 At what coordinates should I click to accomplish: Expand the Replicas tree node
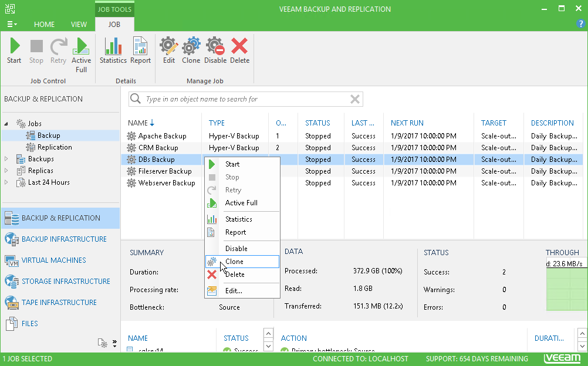pyautogui.click(x=6, y=171)
